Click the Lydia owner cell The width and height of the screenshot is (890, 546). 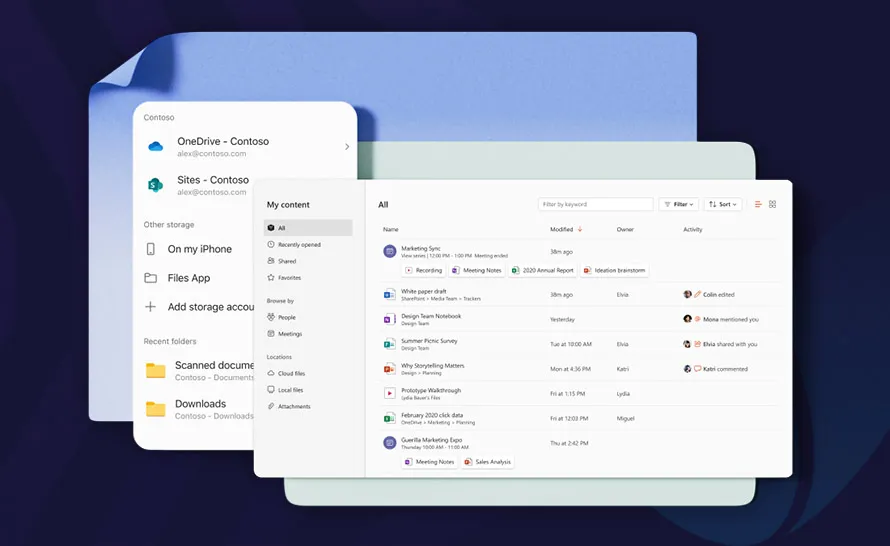tap(623, 393)
